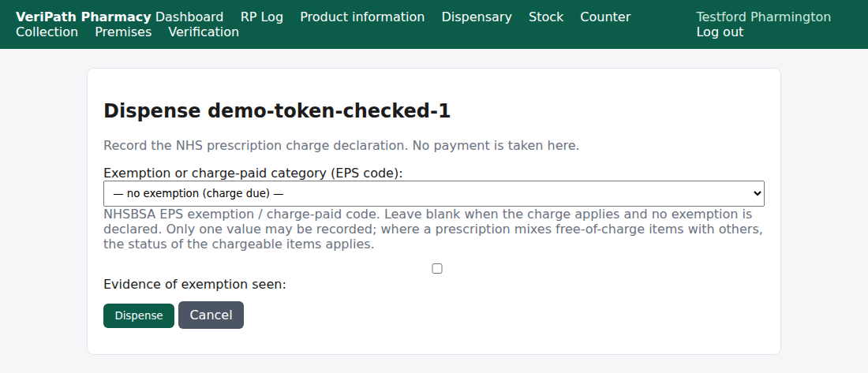Open the Collection page

pos(47,32)
